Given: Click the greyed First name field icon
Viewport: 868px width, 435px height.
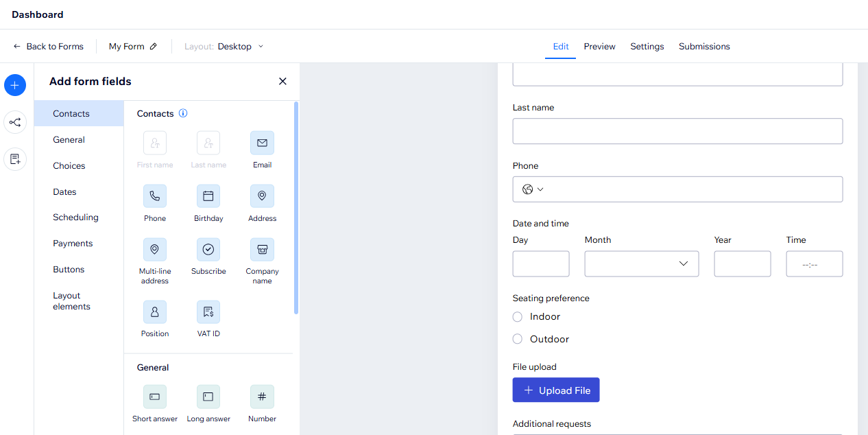Looking at the screenshot, I should 155,143.
